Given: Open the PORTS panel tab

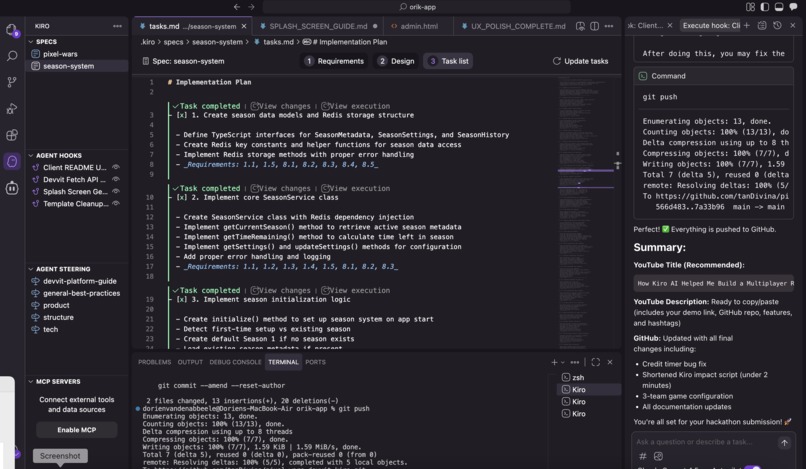Looking at the screenshot, I should tap(315, 362).
